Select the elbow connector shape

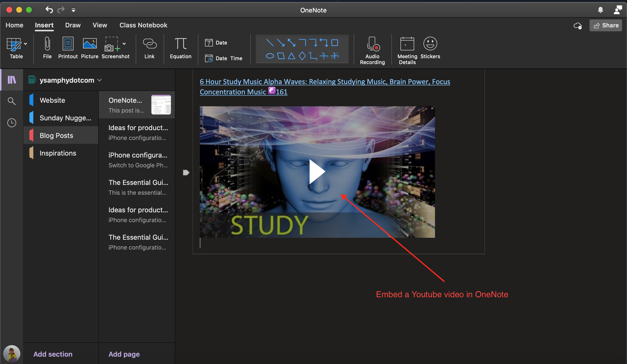pyautogui.click(x=302, y=43)
